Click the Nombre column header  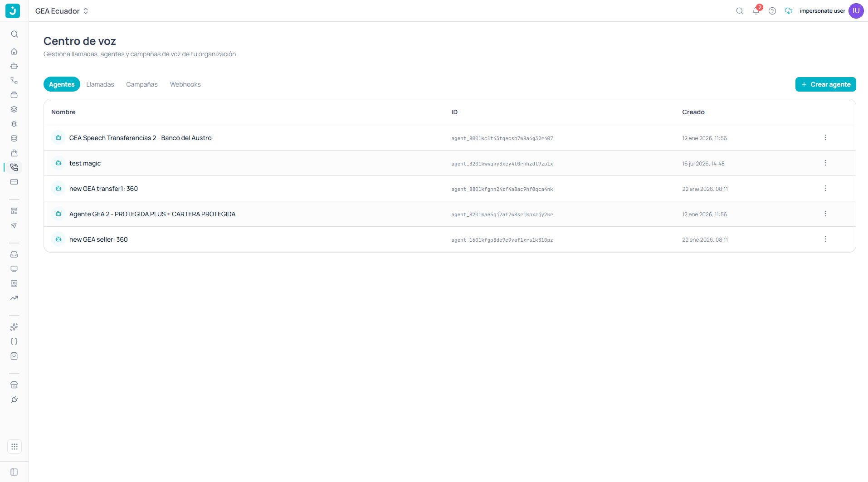(63, 112)
